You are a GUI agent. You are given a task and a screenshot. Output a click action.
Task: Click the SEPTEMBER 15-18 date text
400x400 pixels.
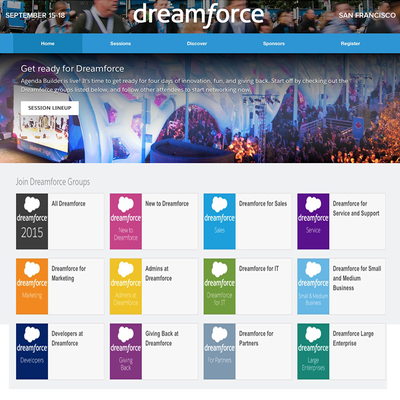click(x=35, y=15)
